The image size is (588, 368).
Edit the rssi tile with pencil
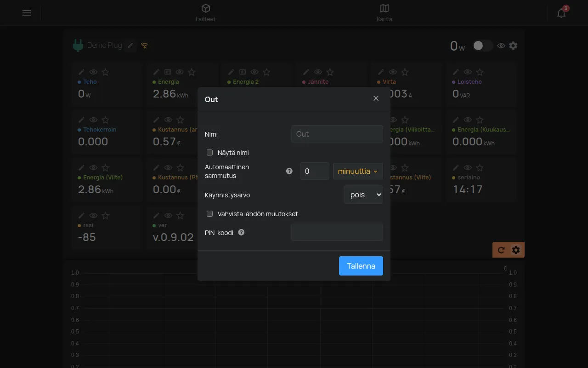(x=81, y=215)
